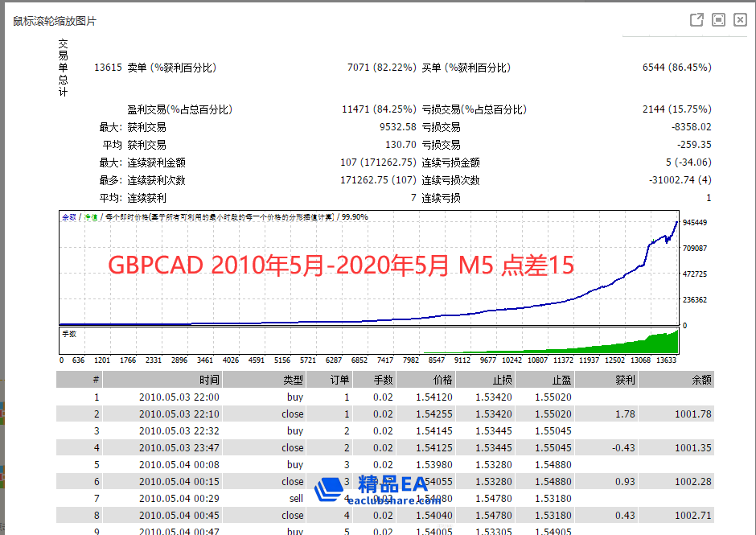This screenshot has height=535, width=756.
Task: Click the red GBPCAD chart caption
Action: tap(341, 265)
